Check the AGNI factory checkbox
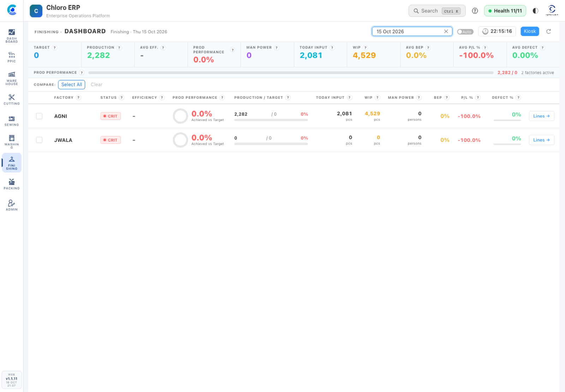This screenshot has height=392, width=565. [39, 116]
